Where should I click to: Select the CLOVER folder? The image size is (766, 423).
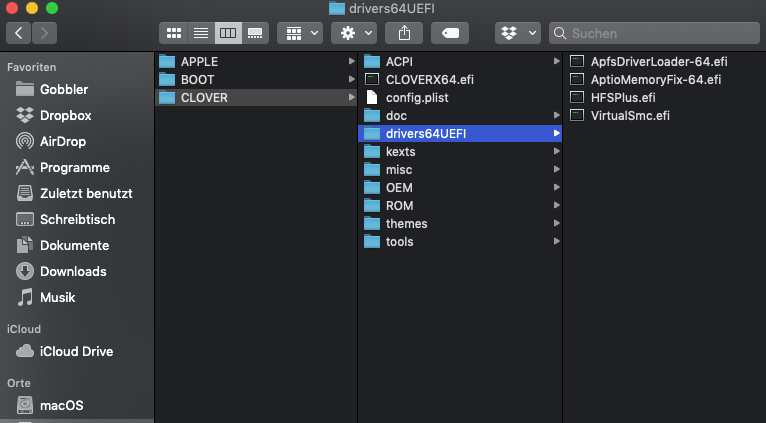[x=256, y=98]
